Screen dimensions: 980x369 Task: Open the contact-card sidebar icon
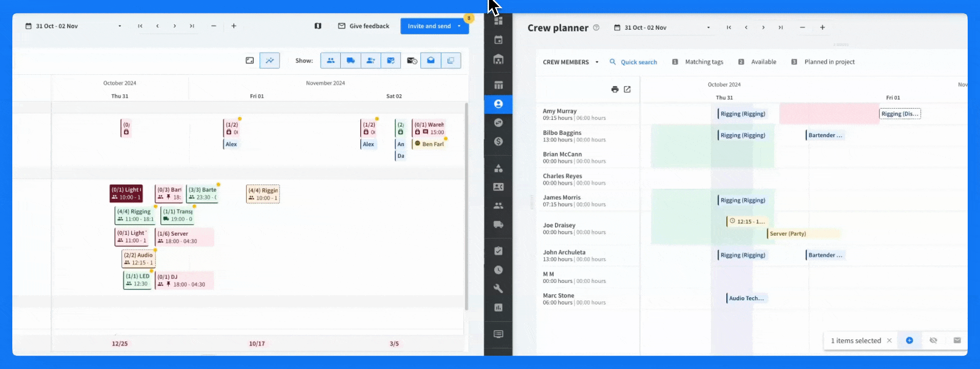point(498,187)
